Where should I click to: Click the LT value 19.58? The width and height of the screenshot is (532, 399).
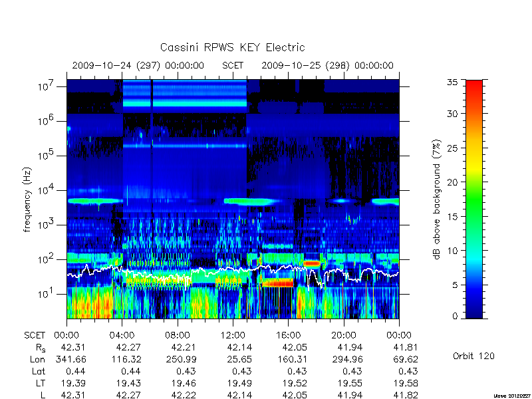[406, 383]
